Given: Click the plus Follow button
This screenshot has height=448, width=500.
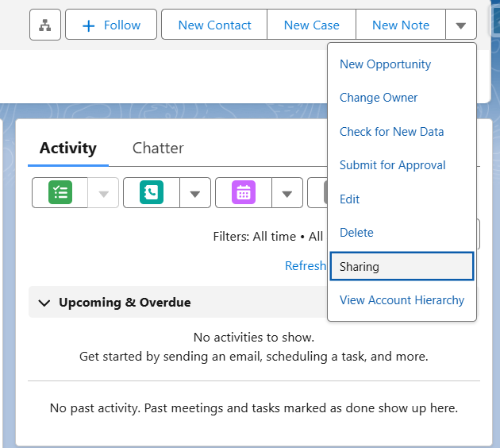Looking at the screenshot, I should pyautogui.click(x=111, y=25).
